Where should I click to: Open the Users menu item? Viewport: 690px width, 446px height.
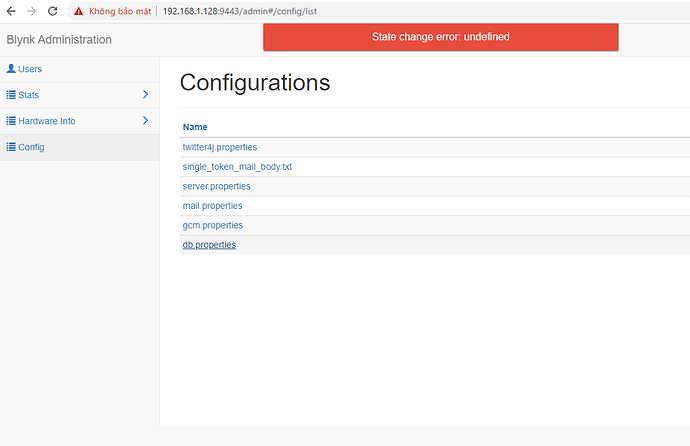click(80, 69)
